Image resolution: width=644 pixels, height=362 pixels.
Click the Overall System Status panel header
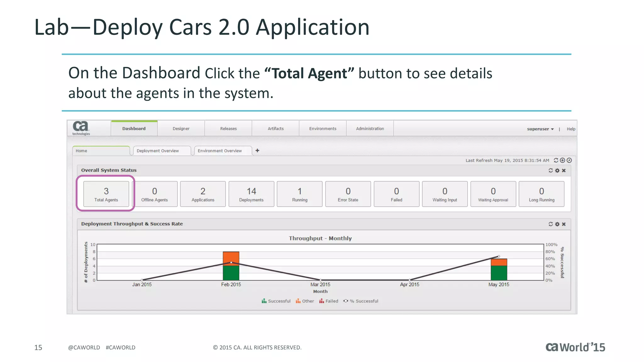click(324, 170)
